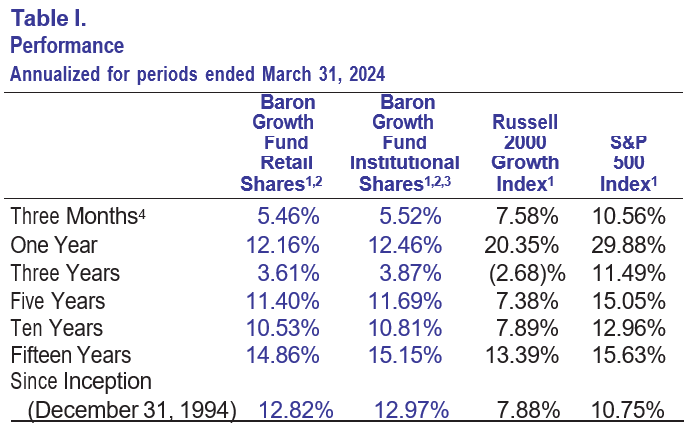Select the 5.46% Retail Shares value

(x=288, y=217)
